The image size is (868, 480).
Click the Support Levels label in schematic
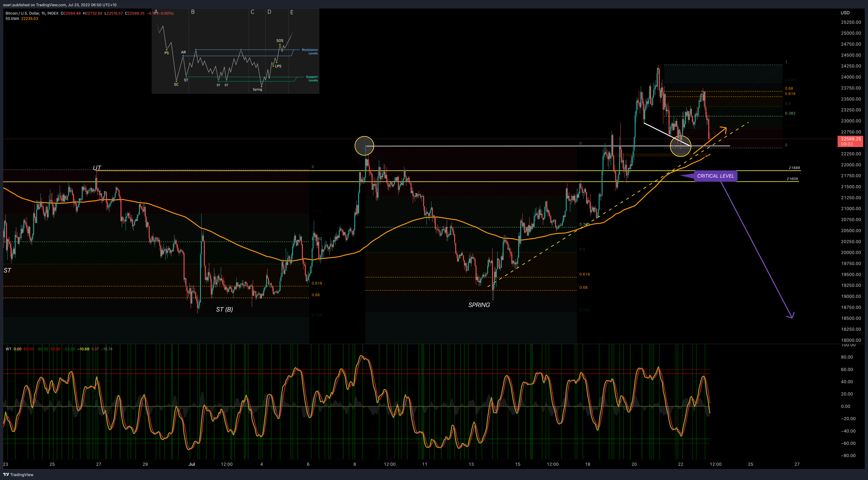pyautogui.click(x=312, y=79)
